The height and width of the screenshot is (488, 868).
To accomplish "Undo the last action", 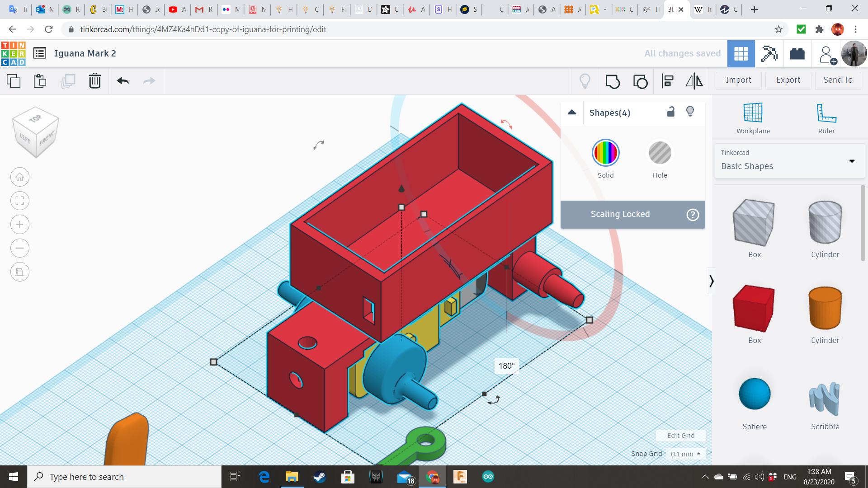I will coord(123,81).
